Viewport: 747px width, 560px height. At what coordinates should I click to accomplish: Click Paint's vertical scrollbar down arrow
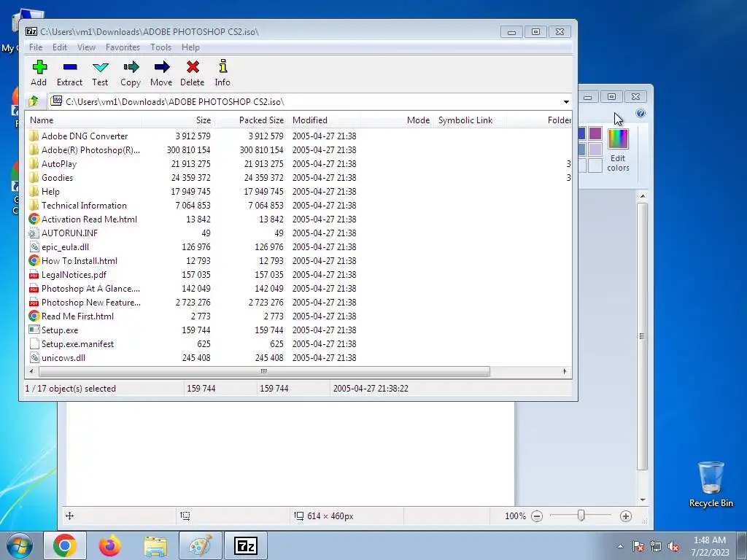(x=642, y=500)
